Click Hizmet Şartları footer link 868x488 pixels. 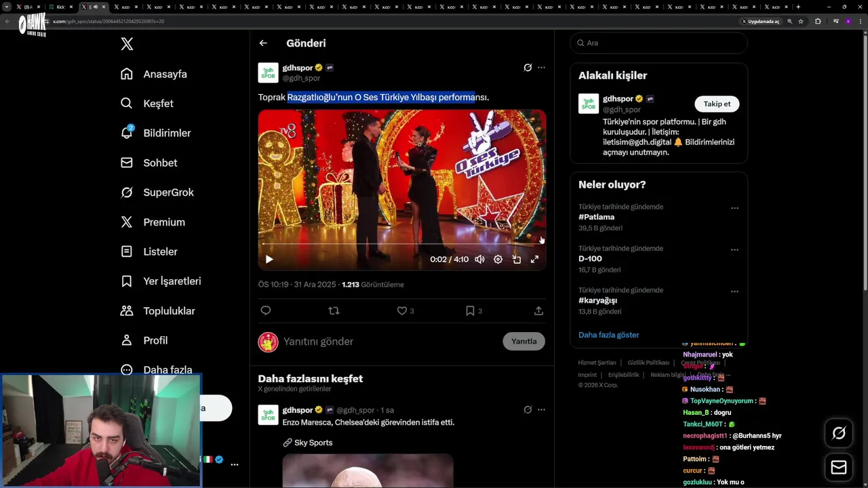click(597, 363)
